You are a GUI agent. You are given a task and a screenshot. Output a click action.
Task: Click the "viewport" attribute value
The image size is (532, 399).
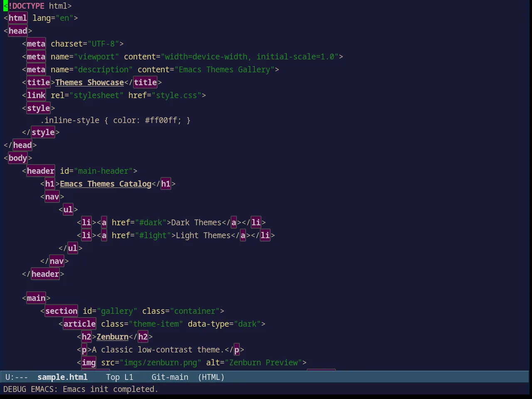96,57
